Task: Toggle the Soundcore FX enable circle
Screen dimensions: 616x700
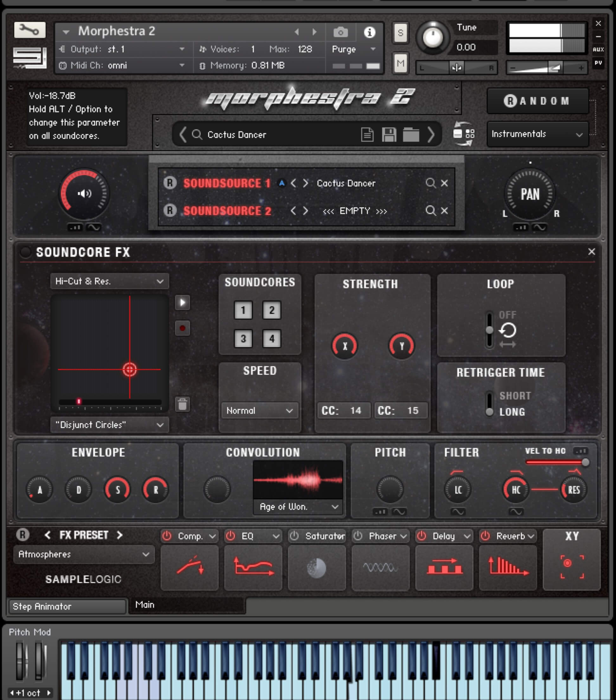Action: (25, 252)
